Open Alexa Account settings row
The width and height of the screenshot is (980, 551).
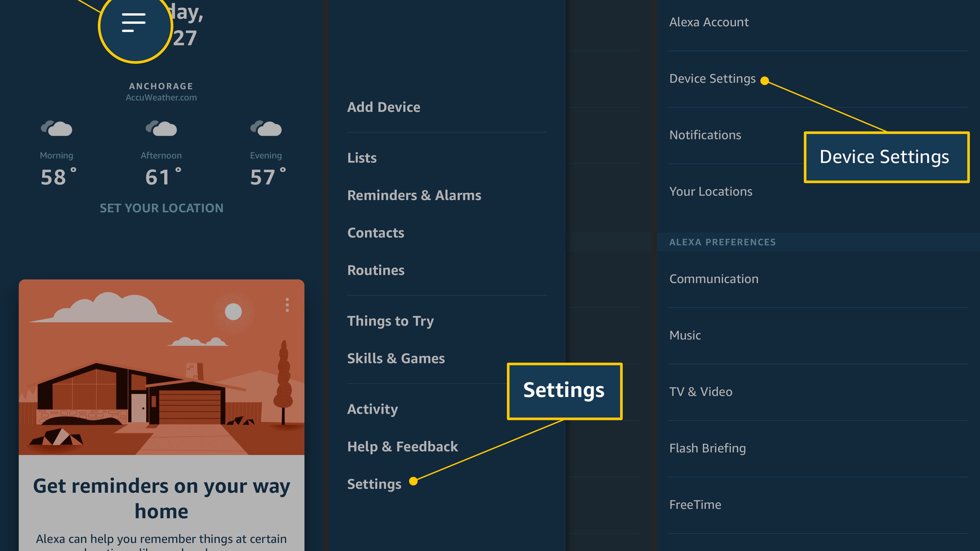[818, 22]
